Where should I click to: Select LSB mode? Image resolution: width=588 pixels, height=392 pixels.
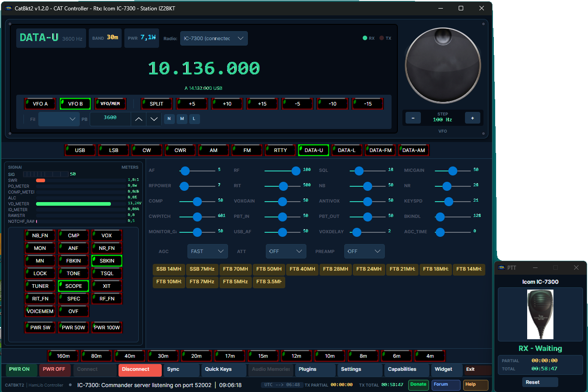tap(114, 150)
